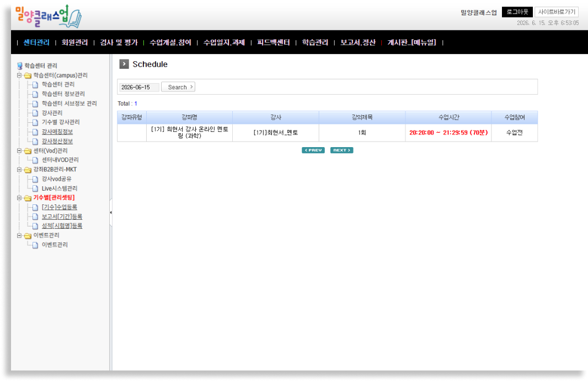Click the 밀양클래스업 logo

(48, 16)
